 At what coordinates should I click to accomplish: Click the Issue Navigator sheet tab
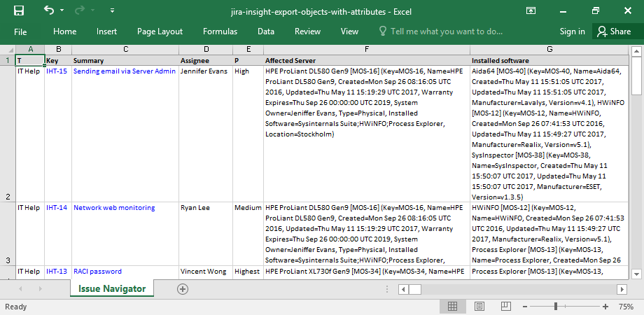pyautogui.click(x=112, y=288)
